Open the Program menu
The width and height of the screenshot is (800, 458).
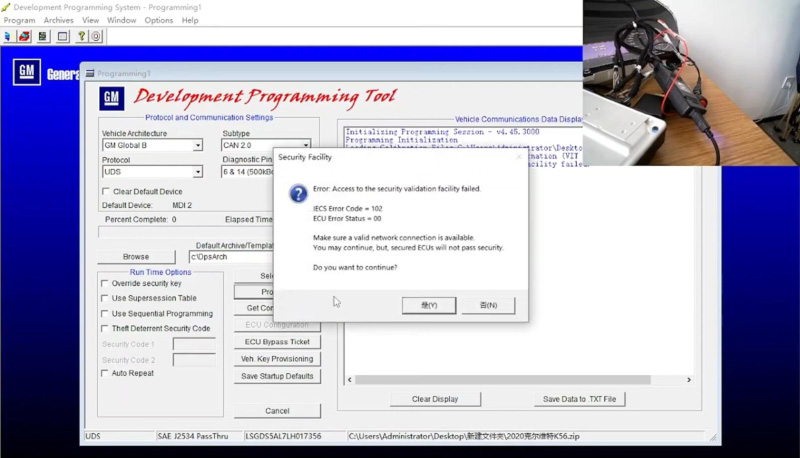[x=19, y=20]
